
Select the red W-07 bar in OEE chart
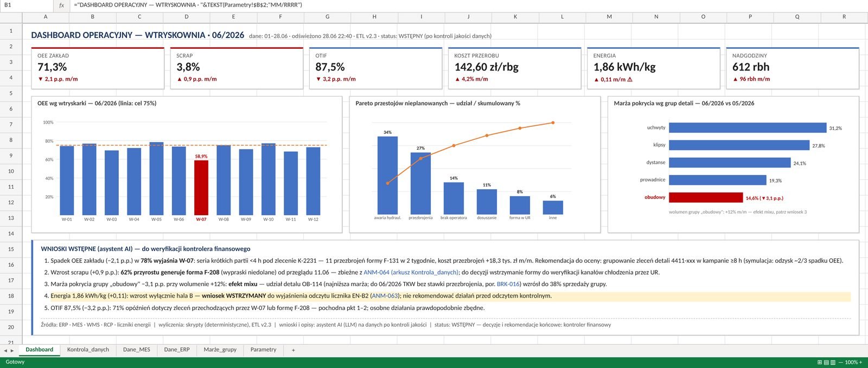point(201,188)
